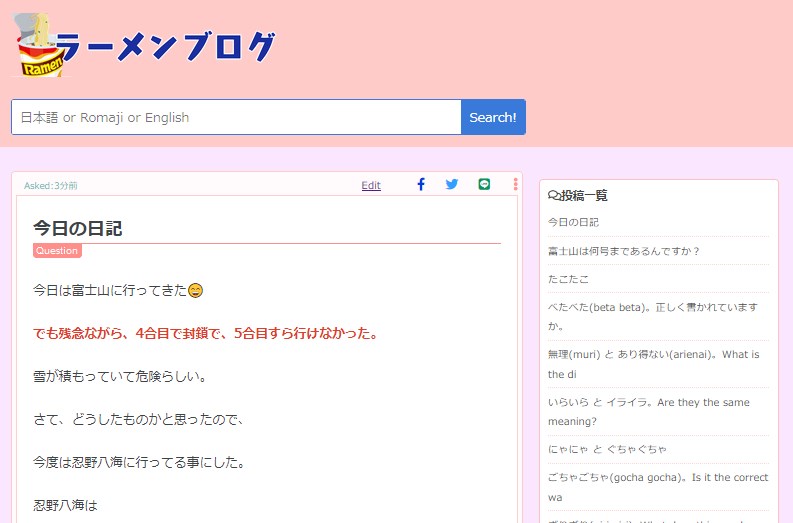Open 今日の日記 in the post list
The height and width of the screenshot is (523, 793).
[573, 222]
